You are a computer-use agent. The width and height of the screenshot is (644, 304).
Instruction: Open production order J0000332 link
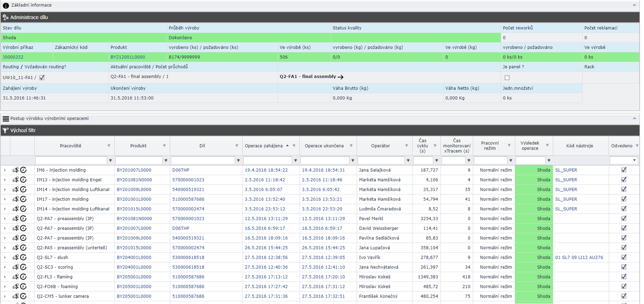tap(13, 57)
